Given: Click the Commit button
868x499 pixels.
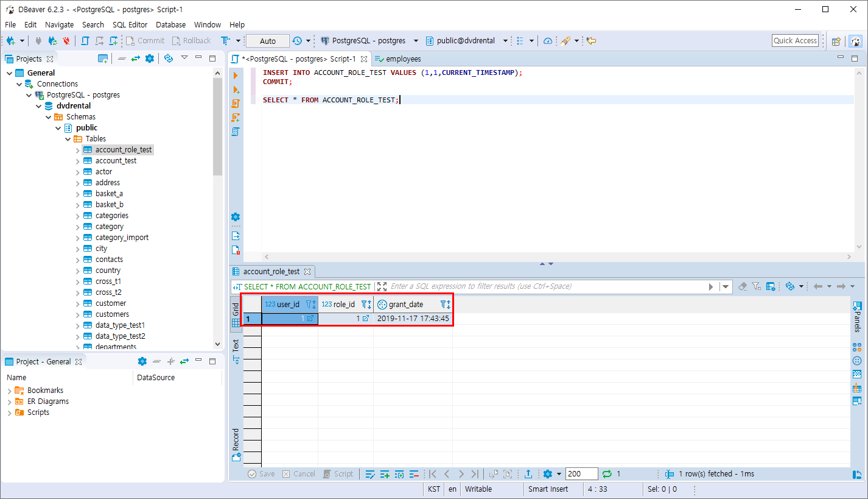Looking at the screenshot, I should [x=145, y=41].
